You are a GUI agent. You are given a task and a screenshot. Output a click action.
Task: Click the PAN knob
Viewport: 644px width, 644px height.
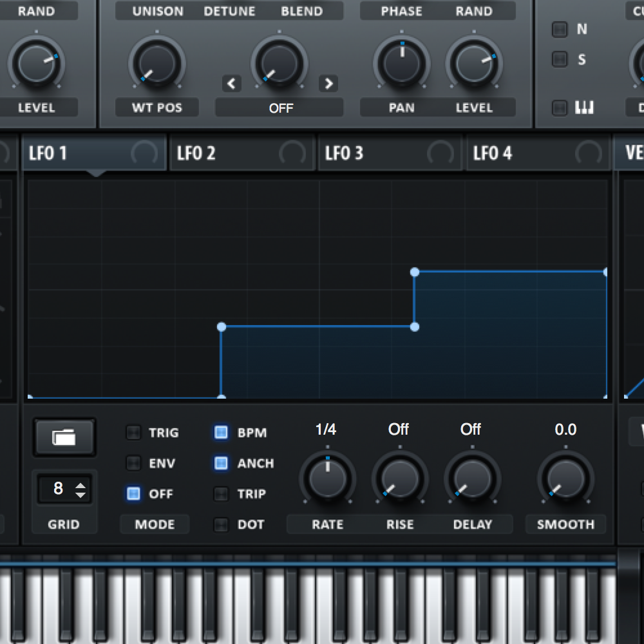[402, 64]
